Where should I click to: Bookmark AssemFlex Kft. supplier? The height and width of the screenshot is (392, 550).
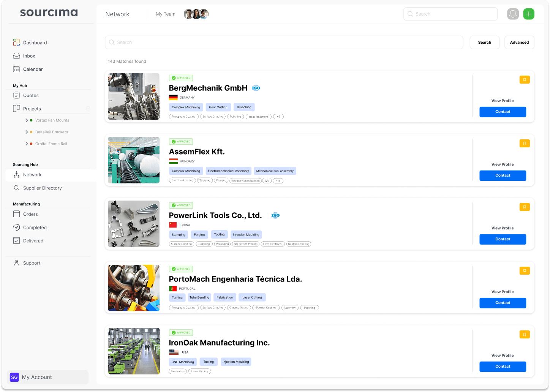click(x=525, y=144)
